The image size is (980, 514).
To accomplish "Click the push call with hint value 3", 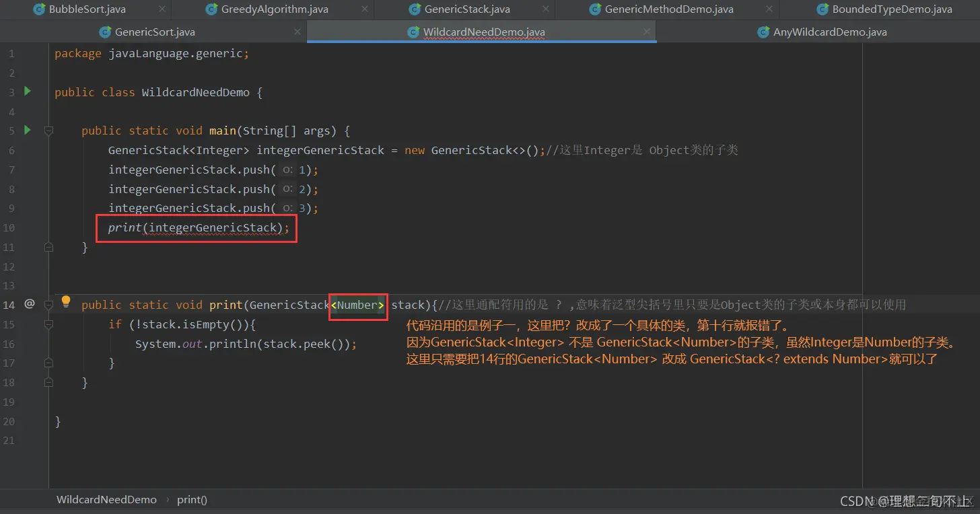I will [x=213, y=208].
